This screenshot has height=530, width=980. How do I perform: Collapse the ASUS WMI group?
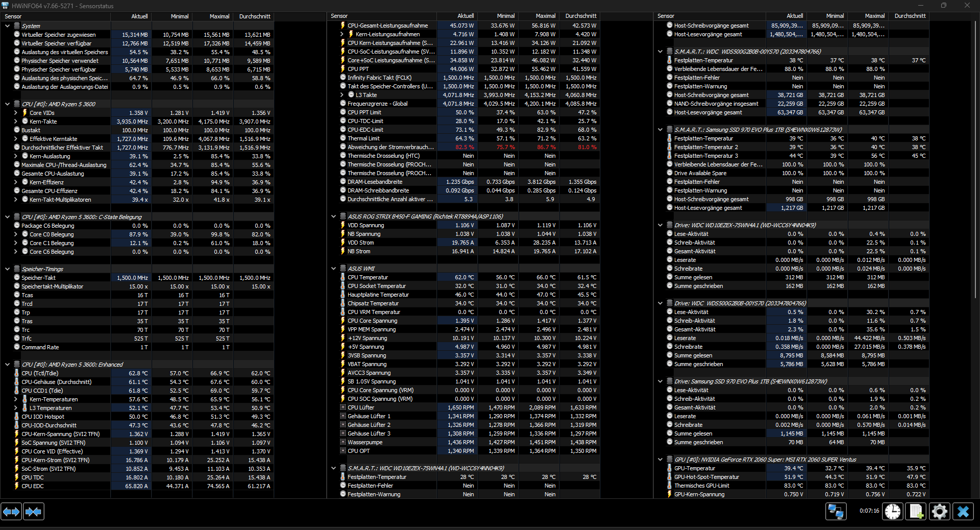click(x=333, y=269)
